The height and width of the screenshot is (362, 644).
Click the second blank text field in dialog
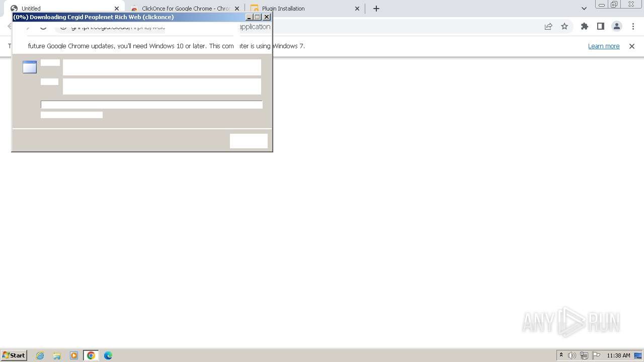tap(162, 86)
